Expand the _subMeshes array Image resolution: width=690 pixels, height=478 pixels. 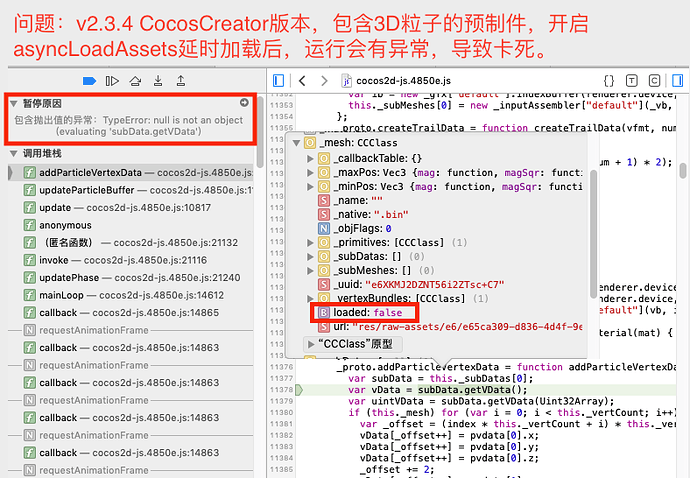(x=310, y=271)
